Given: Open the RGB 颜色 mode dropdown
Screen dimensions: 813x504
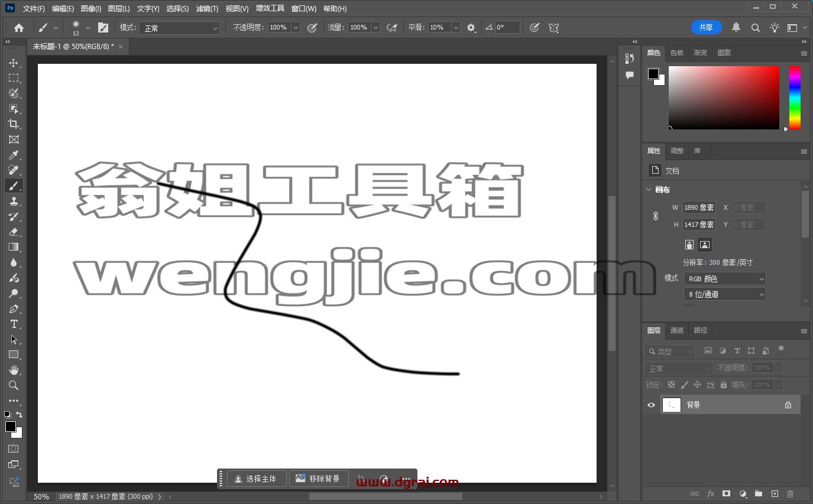Looking at the screenshot, I should 725,278.
